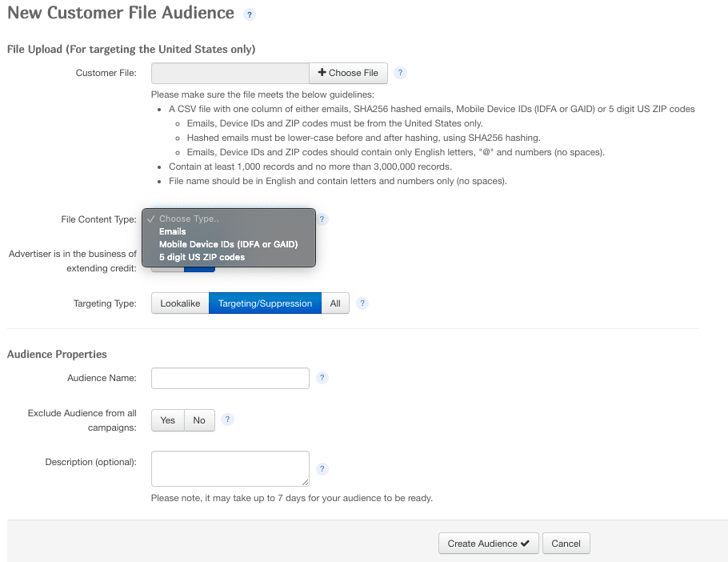This screenshot has width=728, height=562.
Task: Click the help icon next to Choose File
Action: 400,73
